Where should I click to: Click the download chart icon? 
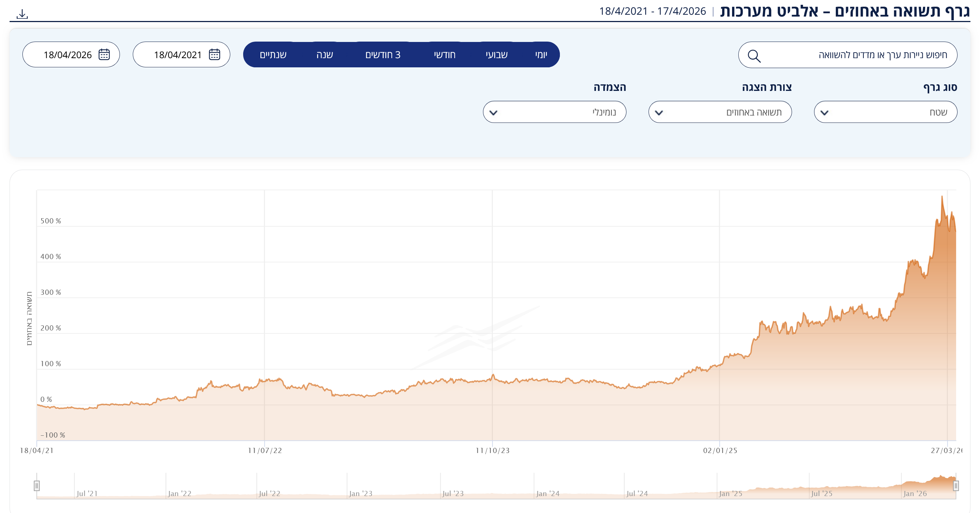pos(22,14)
